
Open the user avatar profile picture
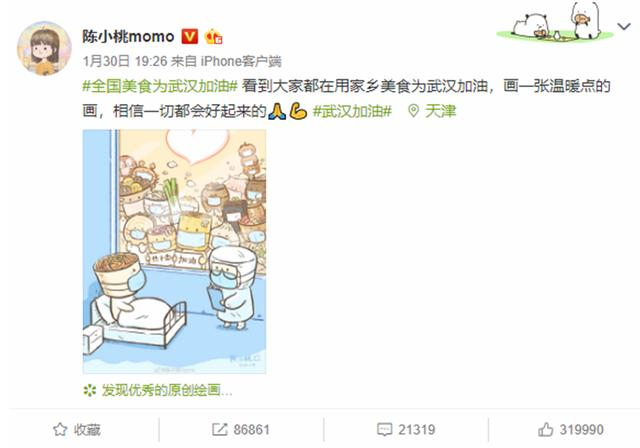pos(44,48)
